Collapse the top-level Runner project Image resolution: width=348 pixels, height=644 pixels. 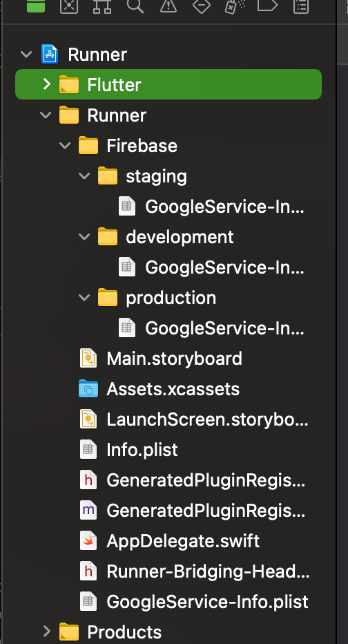[26, 54]
